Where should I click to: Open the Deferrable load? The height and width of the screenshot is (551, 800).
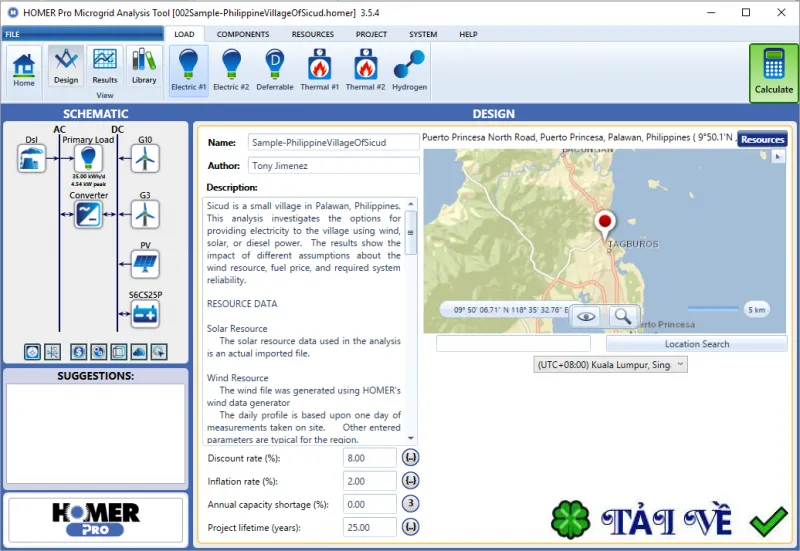[274, 70]
